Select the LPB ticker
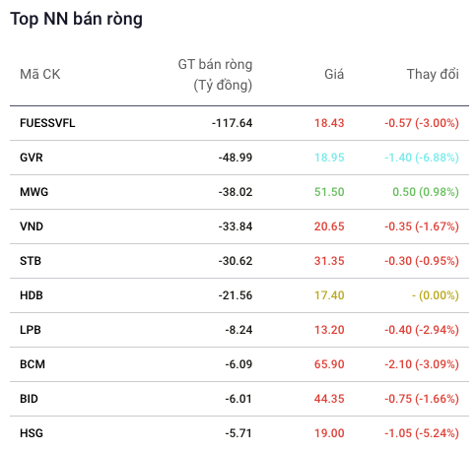This screenshot has width=476, height=451. point(31,330)
